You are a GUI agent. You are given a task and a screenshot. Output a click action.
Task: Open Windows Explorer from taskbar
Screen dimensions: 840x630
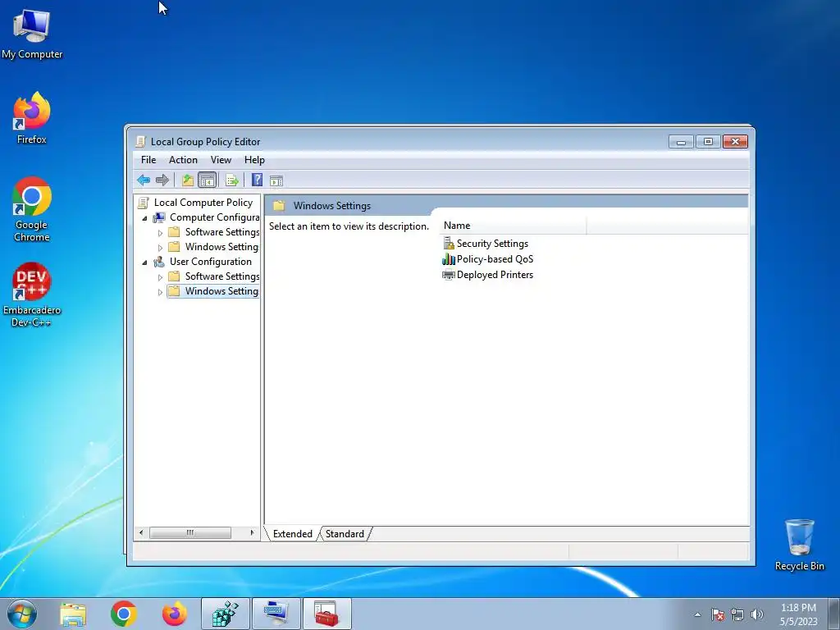(x=73, y=614)
